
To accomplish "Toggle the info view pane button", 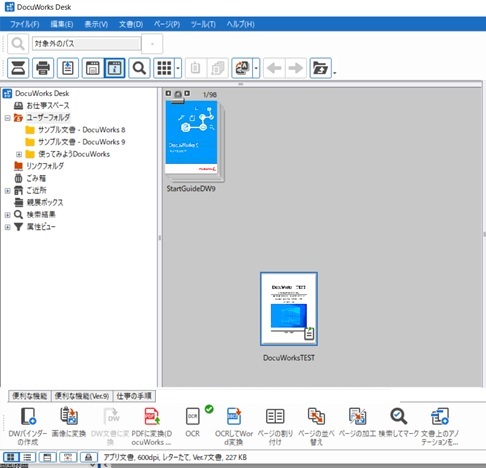I will [x=115, y=68].
